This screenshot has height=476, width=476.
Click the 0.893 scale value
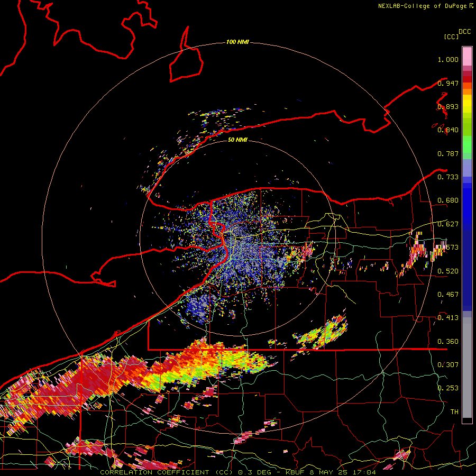click(x=448, y=106)
